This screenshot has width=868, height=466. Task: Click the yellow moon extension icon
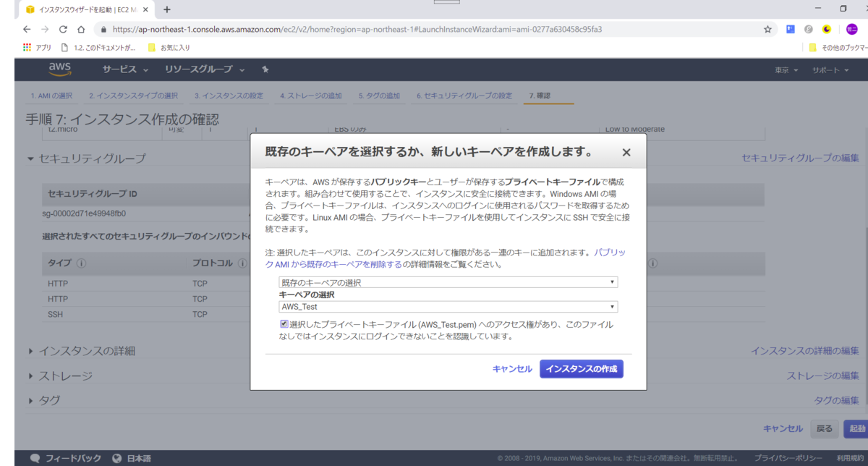(827, 29)
